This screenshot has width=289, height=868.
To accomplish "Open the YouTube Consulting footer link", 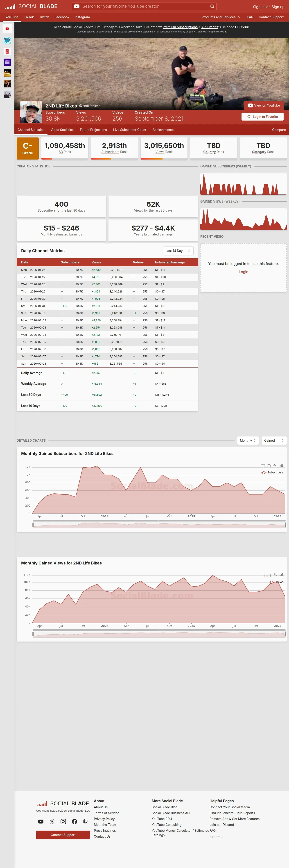I will pyautogui.click(x=167, y=825).
